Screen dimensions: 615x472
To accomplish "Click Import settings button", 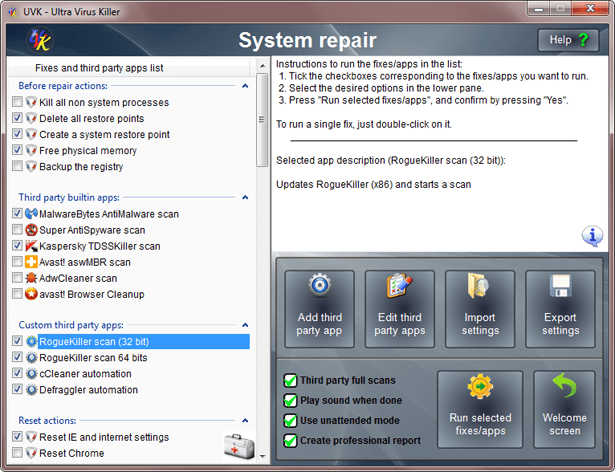I will pyautogui.click(x=480, y=309).
